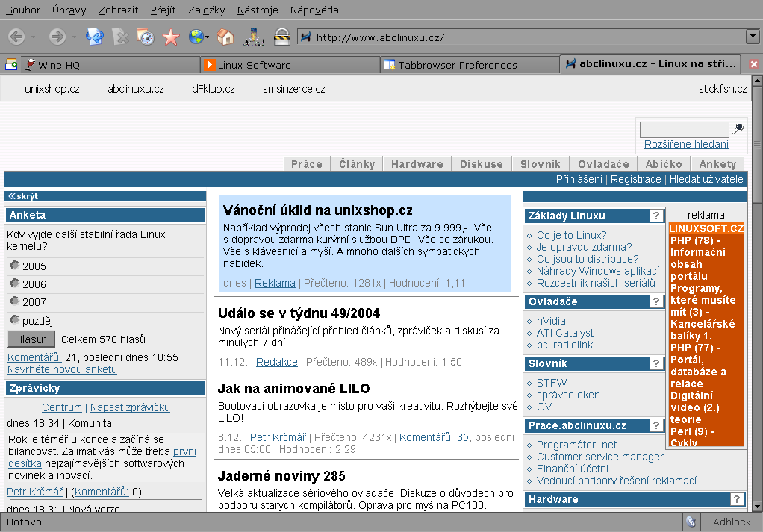Click help icon next to Ovladače heading
Viewport: 763px width, 532px height.
[x=656, y=301]
